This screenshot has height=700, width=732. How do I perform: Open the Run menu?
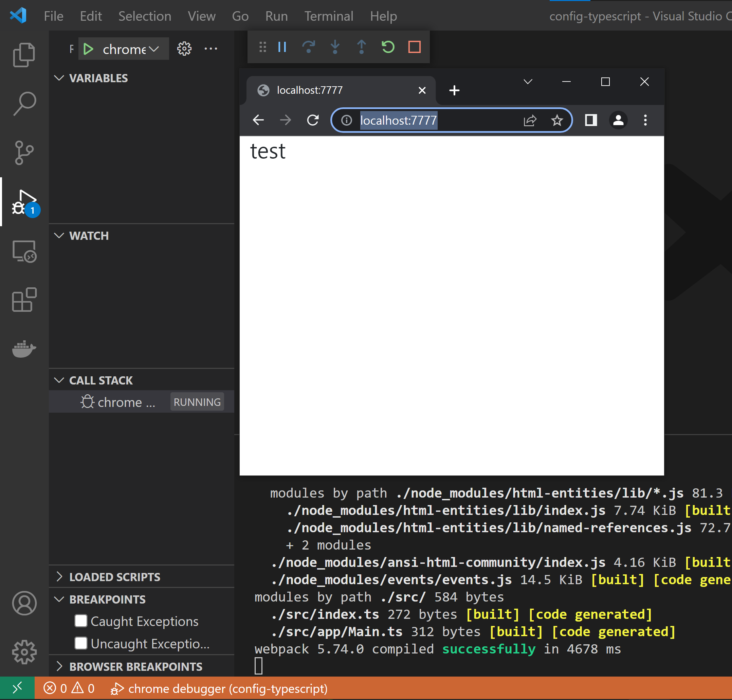[x=276, y=16]
